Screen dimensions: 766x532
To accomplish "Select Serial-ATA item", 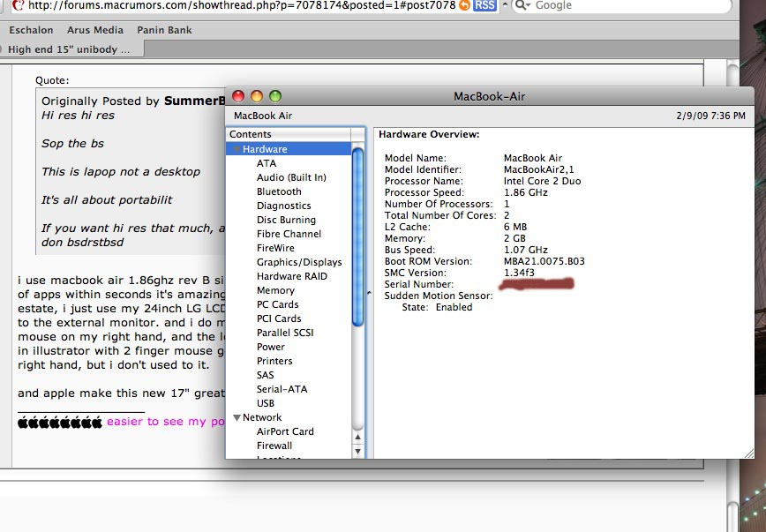I will tap(282, 389).
